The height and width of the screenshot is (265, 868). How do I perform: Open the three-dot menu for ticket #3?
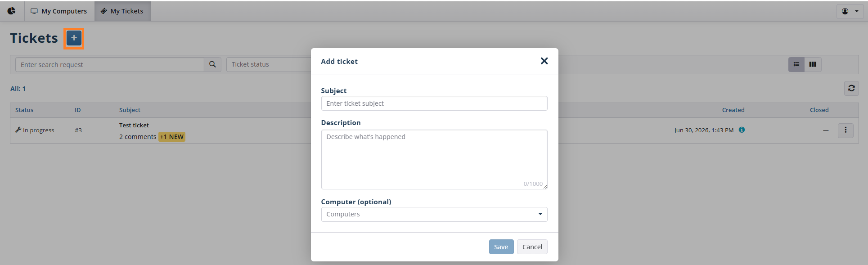click(846, 130)
